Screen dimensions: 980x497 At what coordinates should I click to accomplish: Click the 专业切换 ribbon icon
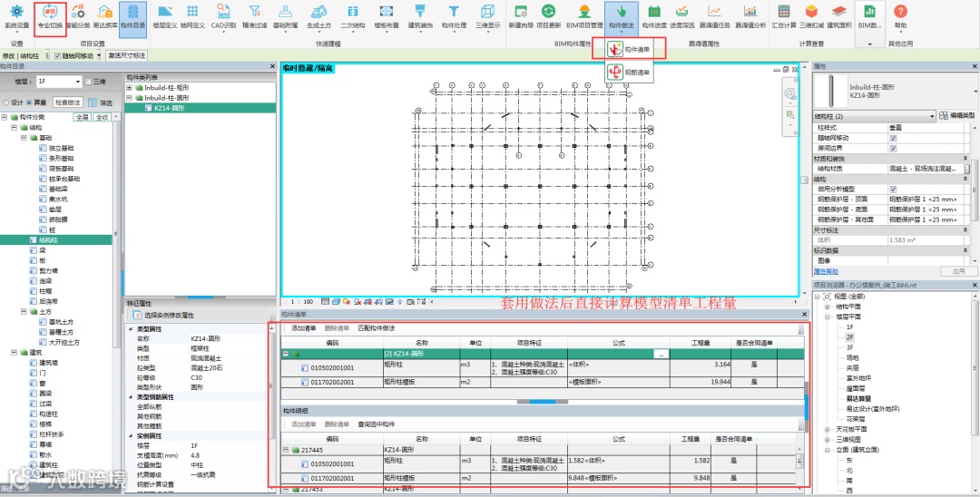click(x=49, y=17)
